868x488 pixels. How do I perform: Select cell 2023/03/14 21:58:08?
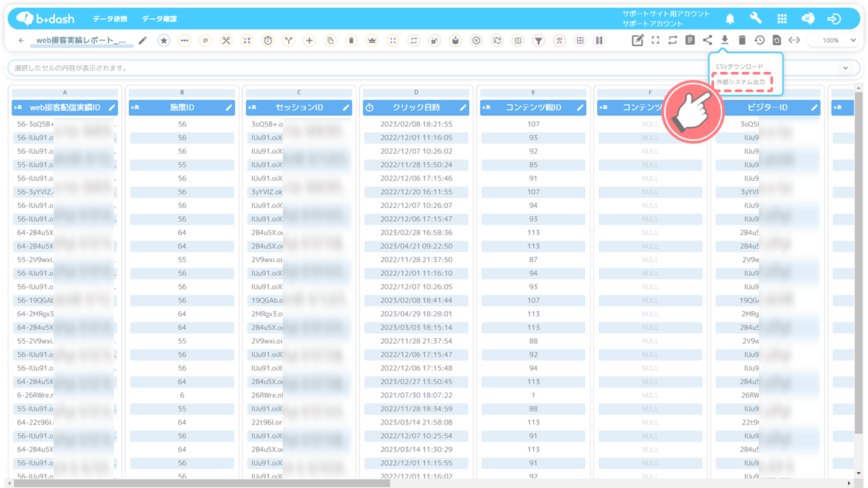(x=416, y=422)
